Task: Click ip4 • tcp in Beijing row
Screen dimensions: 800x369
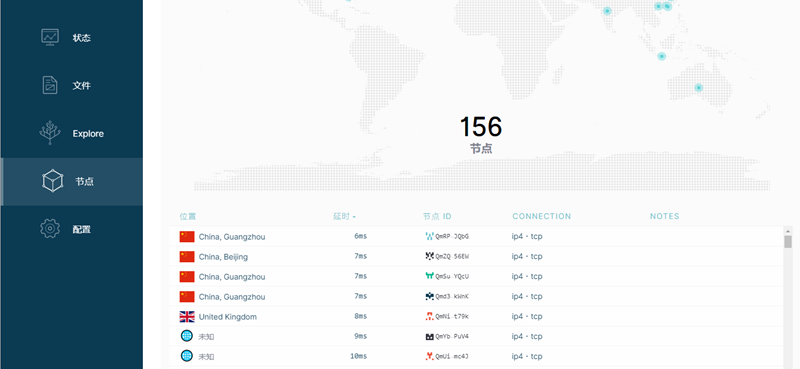Action: 527,256
